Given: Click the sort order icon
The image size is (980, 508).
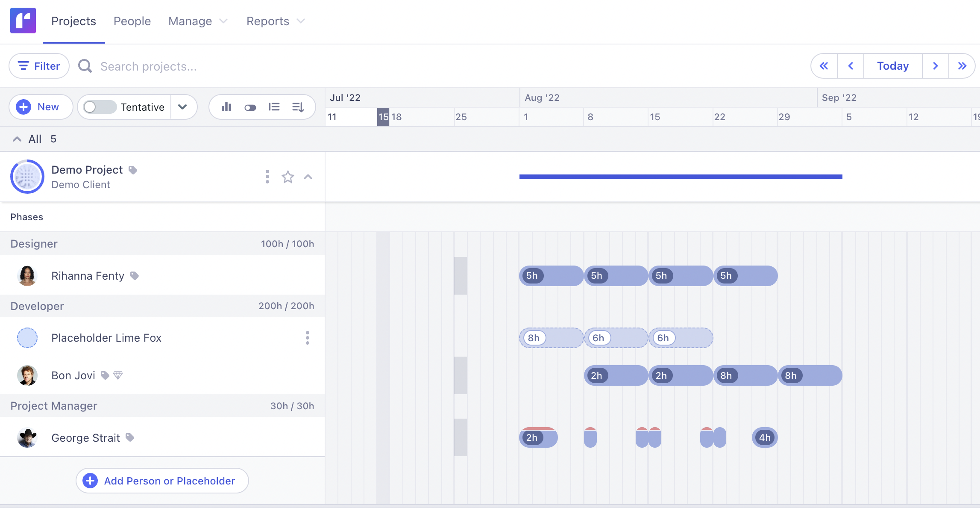Looking at the screenshot, I should click(x=298, y=107).
